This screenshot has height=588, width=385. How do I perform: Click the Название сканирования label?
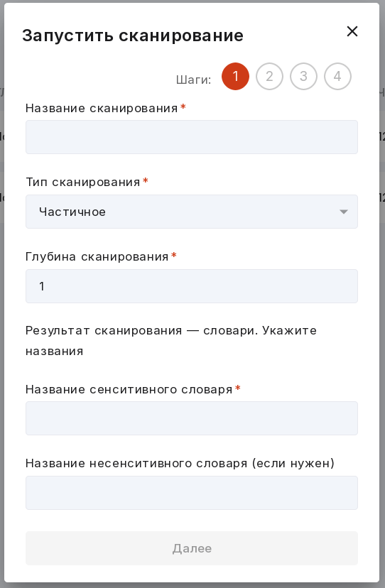(102, 109)
